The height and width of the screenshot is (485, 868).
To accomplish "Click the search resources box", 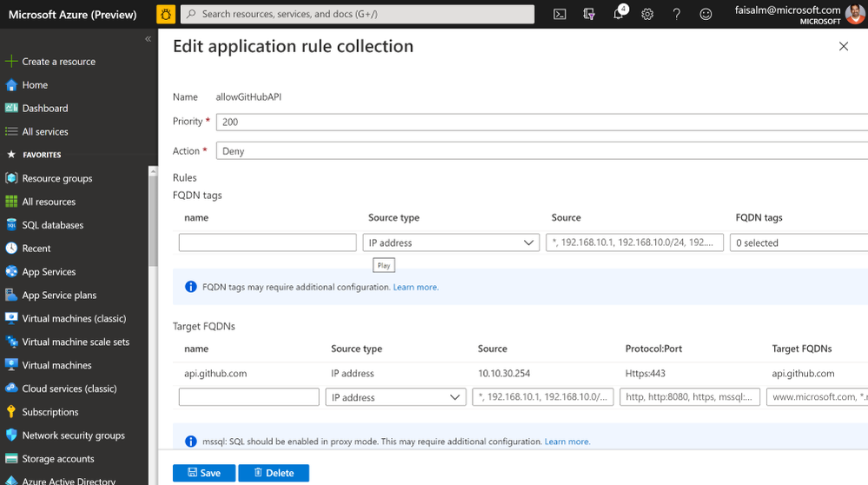I will click(358, 14).
